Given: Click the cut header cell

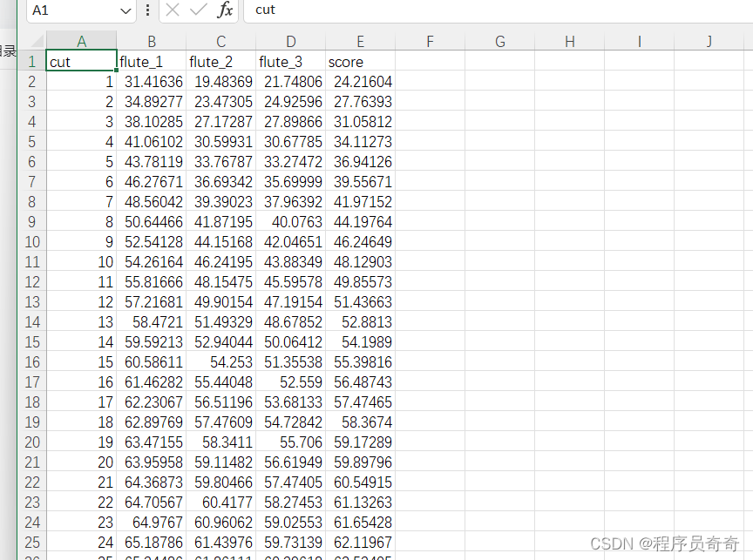Looking at the screenshot, I should click(81, 61).
